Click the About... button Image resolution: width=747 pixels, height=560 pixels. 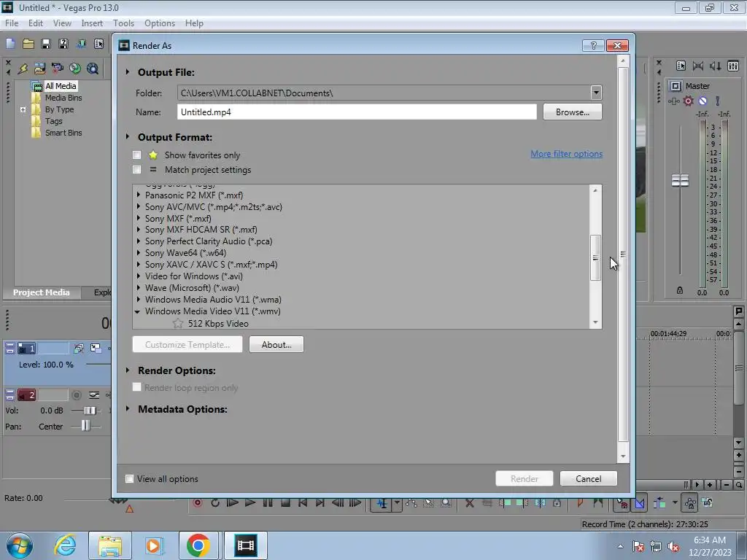click(276, 344)
